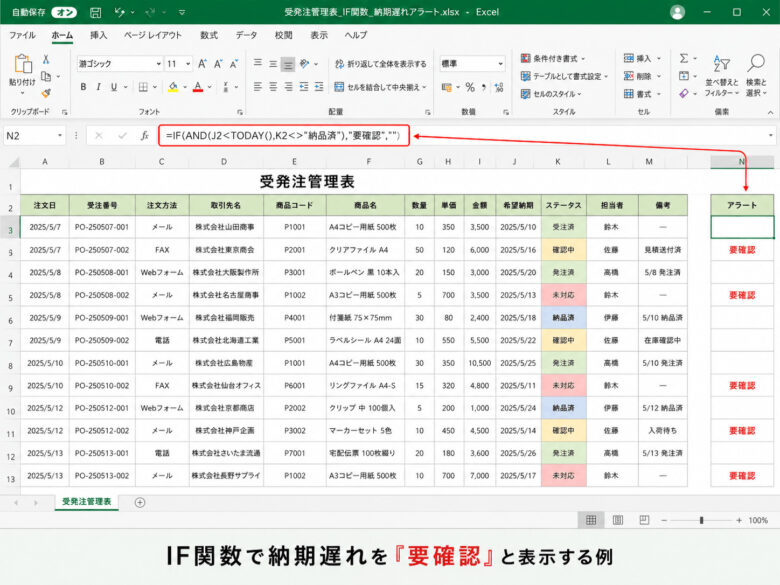Click the Paste clipboard icon
Screen dimensions: 780x585
(22, 64)
